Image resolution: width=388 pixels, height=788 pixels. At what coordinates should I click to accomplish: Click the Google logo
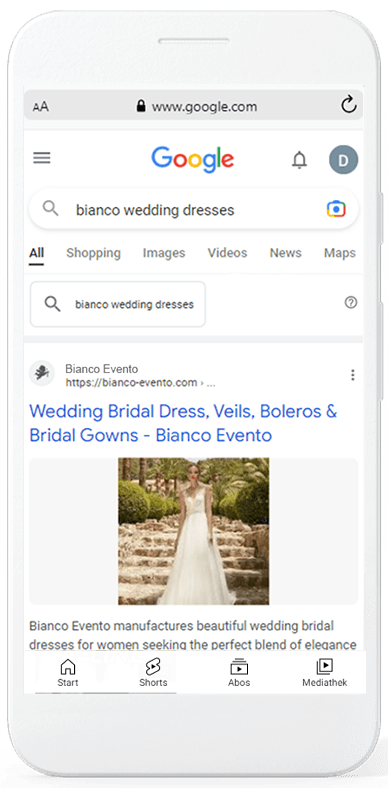tap(193, 159)
